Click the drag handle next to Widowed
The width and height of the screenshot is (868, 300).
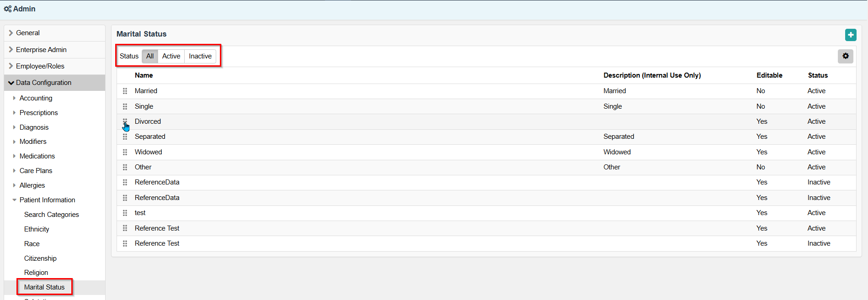coord(125,152)
